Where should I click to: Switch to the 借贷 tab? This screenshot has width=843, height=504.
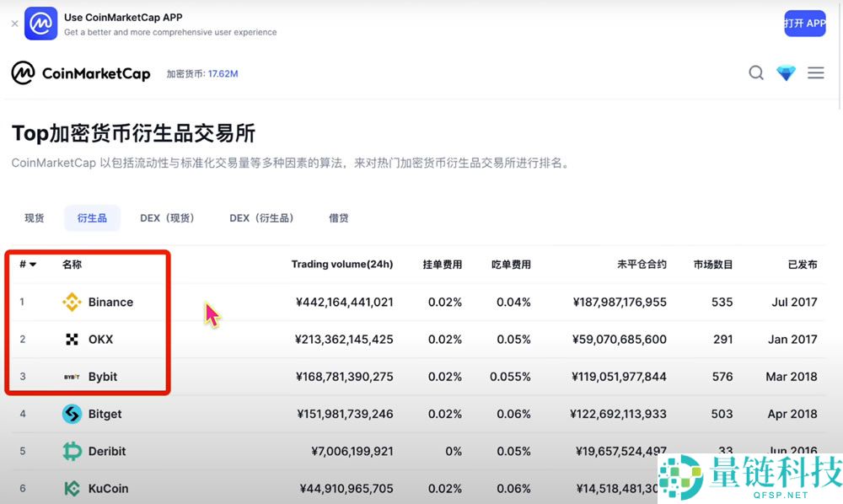[338, 217]
